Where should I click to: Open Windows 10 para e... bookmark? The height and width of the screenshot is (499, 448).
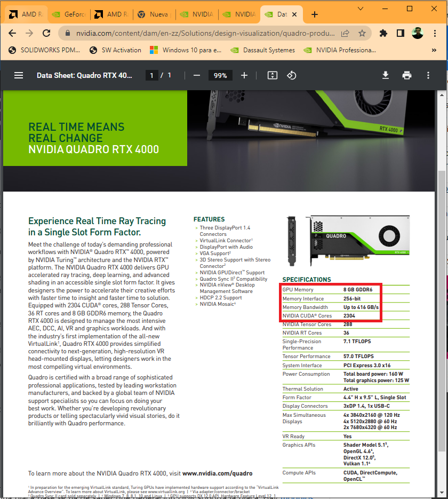pyautogui.click(x=186, y=50)
